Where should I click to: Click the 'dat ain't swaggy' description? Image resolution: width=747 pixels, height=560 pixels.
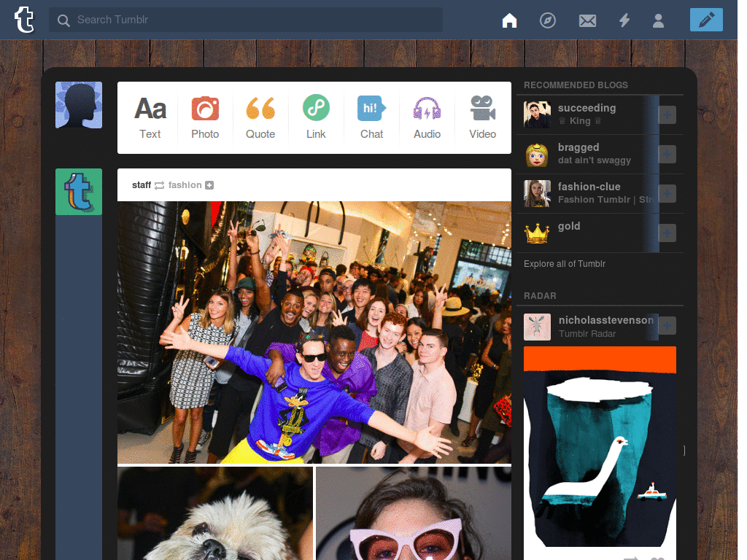pos(594,160)
